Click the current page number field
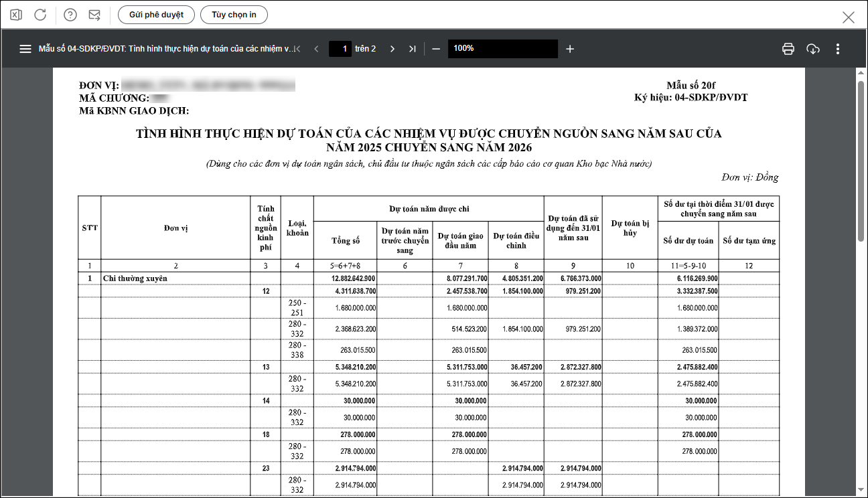 click(340, 49)
